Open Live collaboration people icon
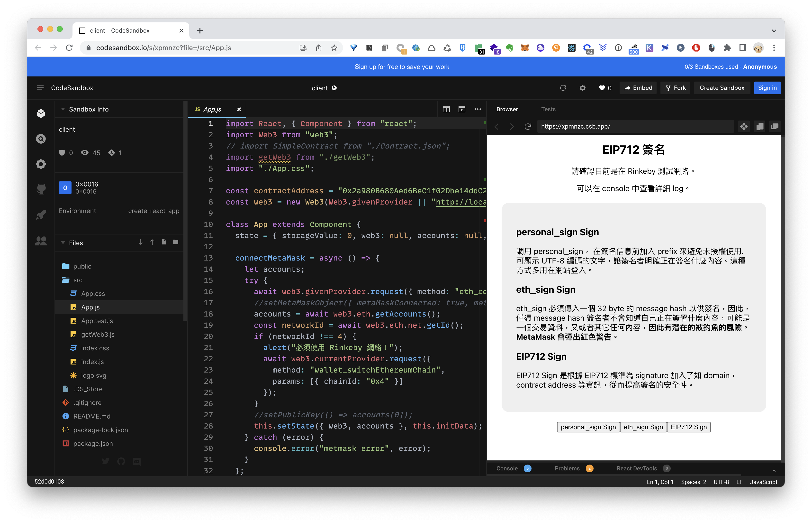This screenshot has height=523, width=812. [41, 241]
